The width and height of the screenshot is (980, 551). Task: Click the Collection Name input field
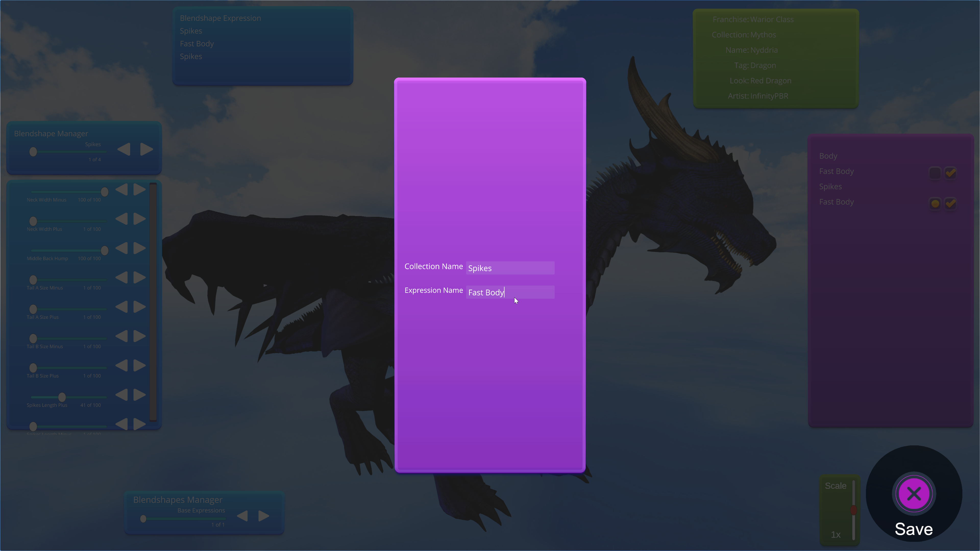click(x=510, y=268)
